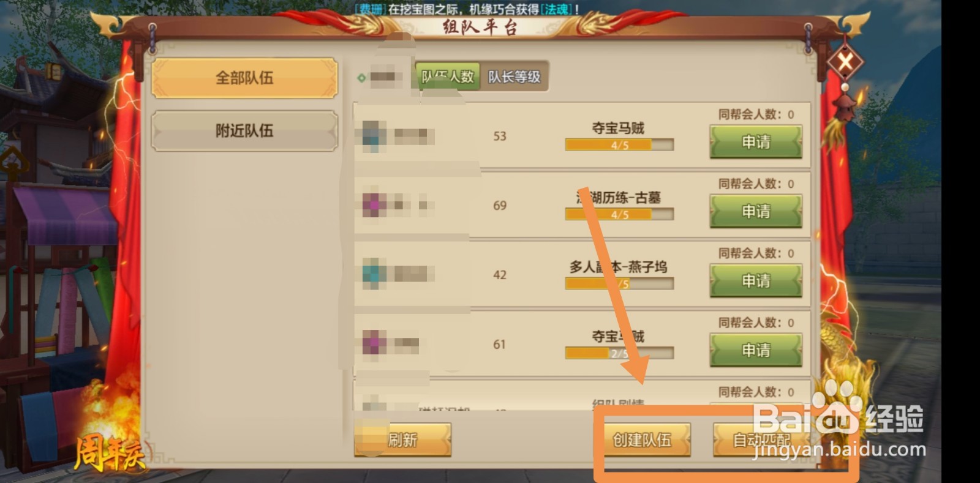Click the 法魂 link in announcement

[x=557, y=9]
